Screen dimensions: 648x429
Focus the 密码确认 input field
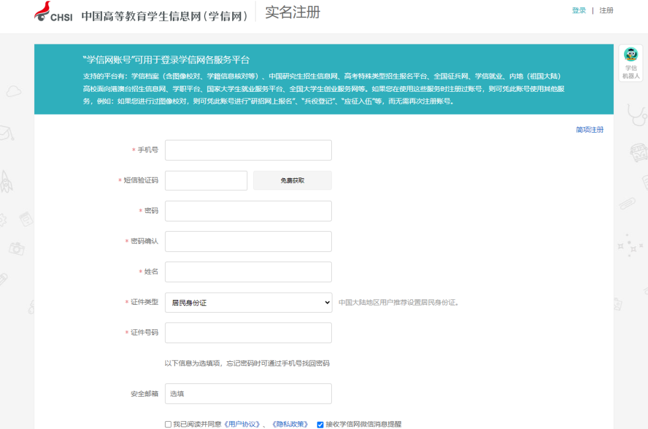[x=248, y=241]
